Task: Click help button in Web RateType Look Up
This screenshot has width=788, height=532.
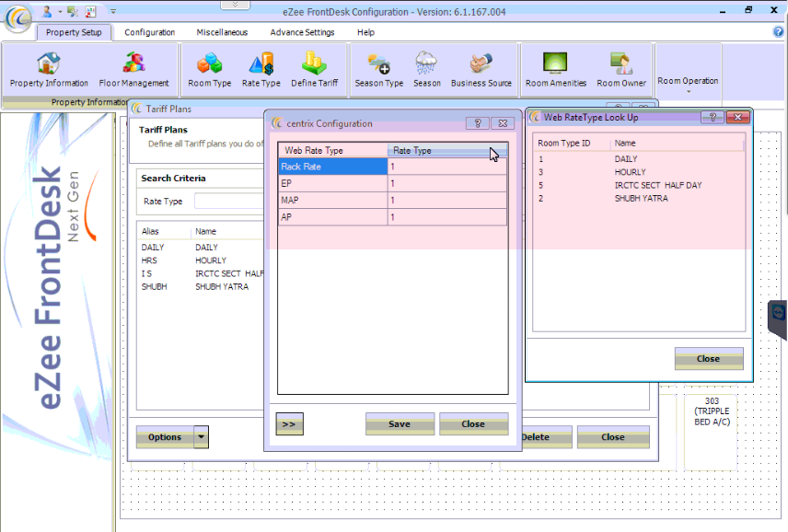Action: click(x=713, y=117)
